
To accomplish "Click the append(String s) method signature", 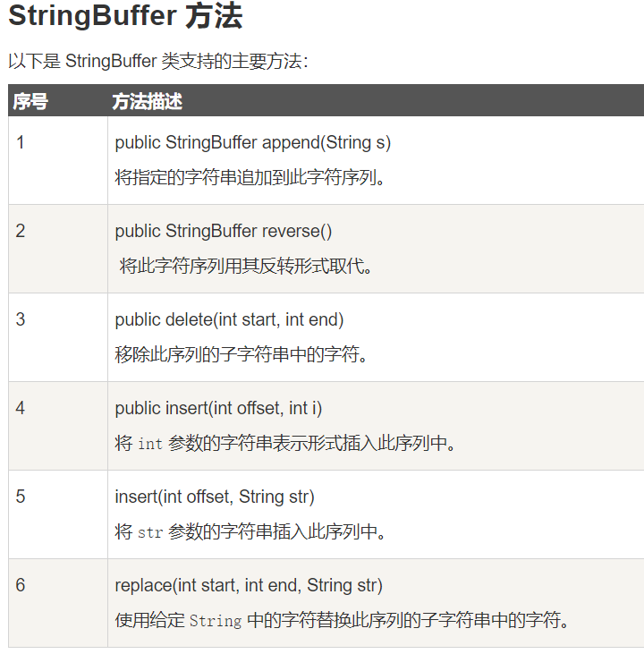I will pos(253,142).
